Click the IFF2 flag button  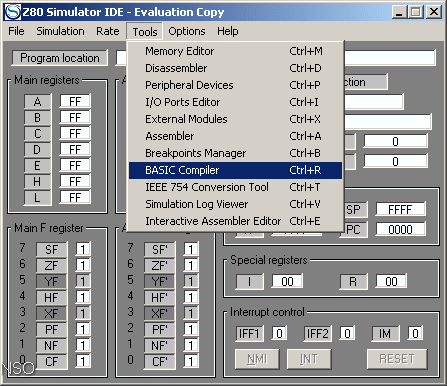pos(317,334)
